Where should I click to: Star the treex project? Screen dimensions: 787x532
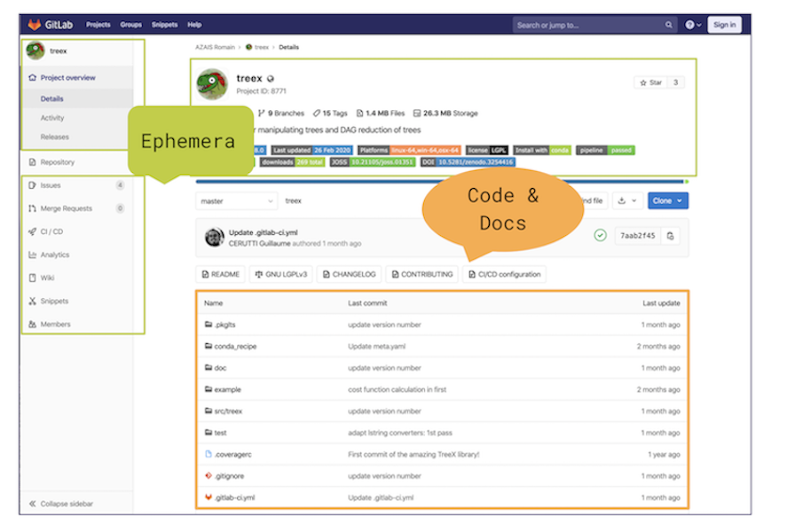coord(650,82)
